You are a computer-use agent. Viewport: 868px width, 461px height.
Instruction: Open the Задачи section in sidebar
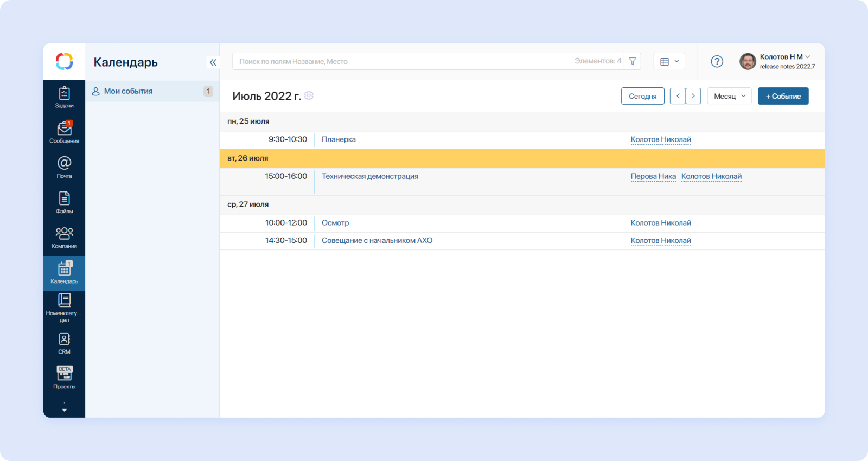tap(64, 98)
